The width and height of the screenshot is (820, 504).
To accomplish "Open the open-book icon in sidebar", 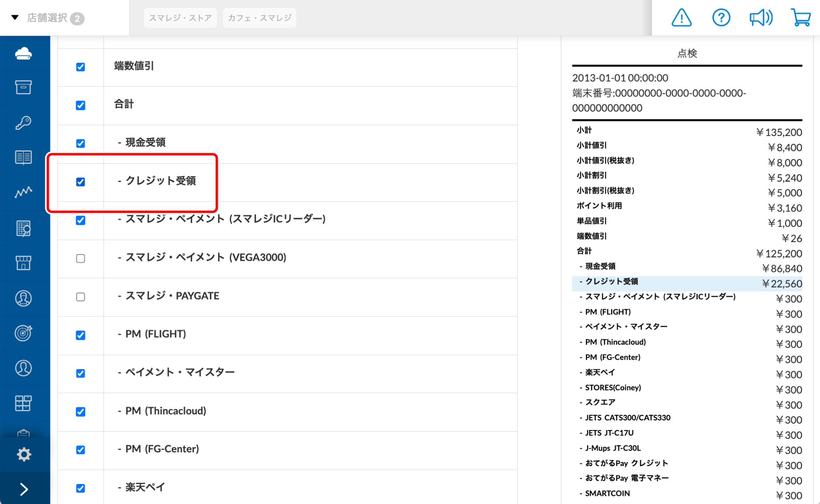I will (24, 157).
